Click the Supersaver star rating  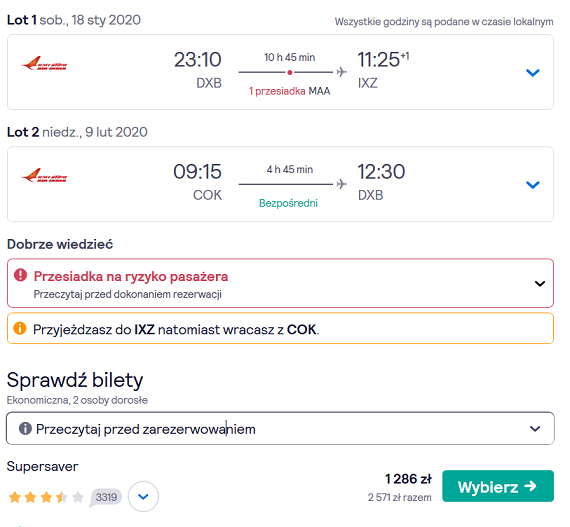coord(46,497)
